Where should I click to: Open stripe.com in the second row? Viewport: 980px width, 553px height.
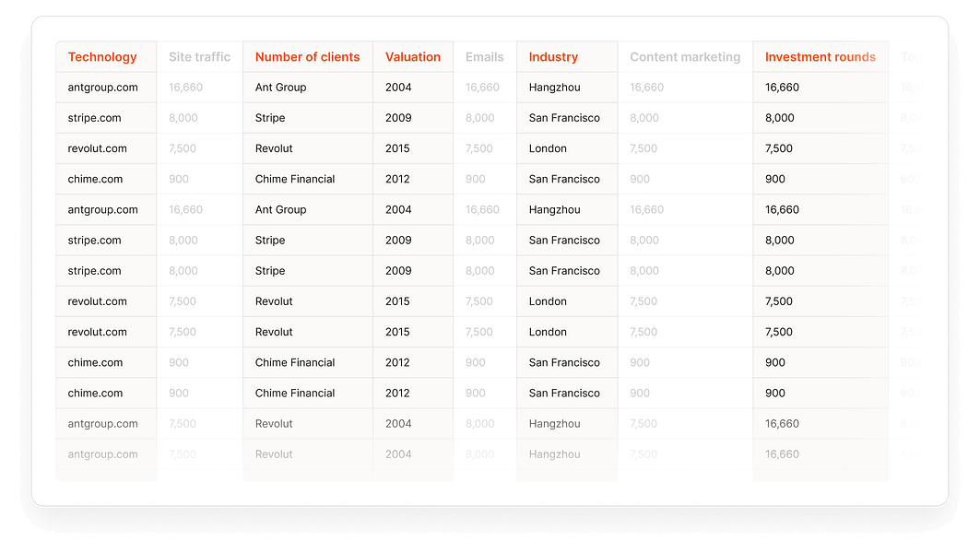tap(94, 118)
